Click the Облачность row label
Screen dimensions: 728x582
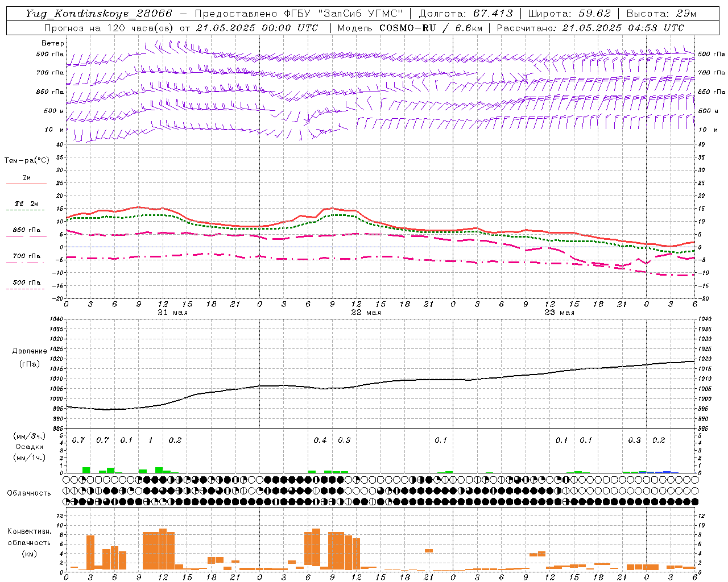pyautogui.click(x=29, y=493)
